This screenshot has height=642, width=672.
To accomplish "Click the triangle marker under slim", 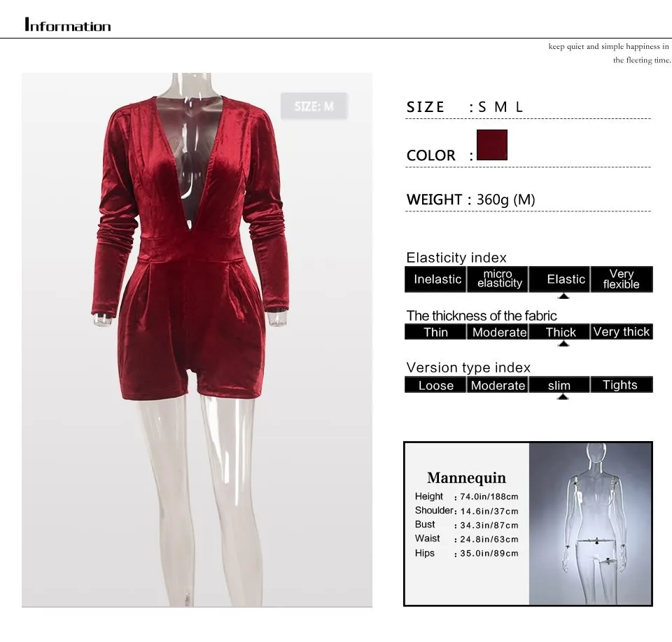I will [563, 397].
